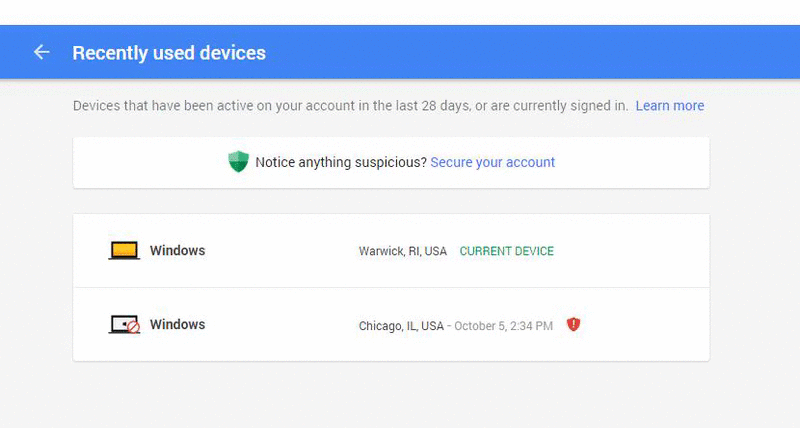Open the Secure your account link
Screen dimensions: 800x428
click(492, 162)
